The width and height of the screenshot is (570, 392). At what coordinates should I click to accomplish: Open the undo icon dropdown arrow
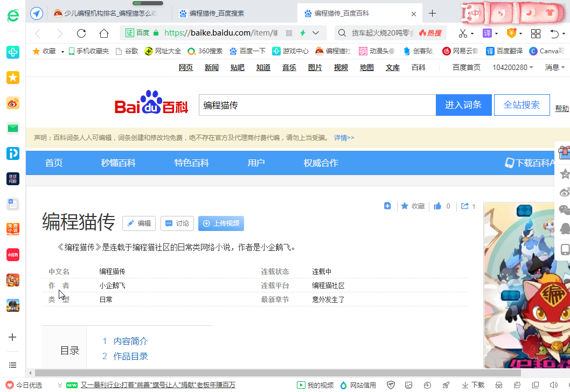coord(564,34)
